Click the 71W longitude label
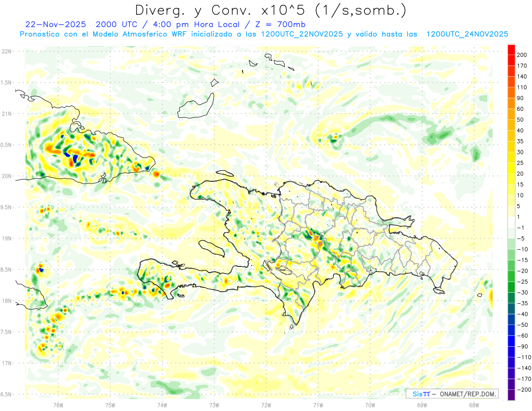Viewport: 532px width, 411px height. tap(318, 405)
